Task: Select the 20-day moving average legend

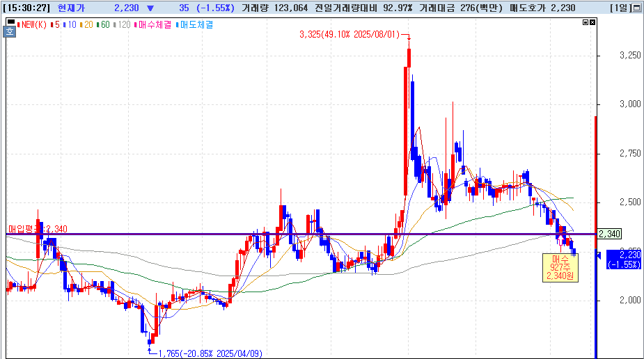Action: 86,24
